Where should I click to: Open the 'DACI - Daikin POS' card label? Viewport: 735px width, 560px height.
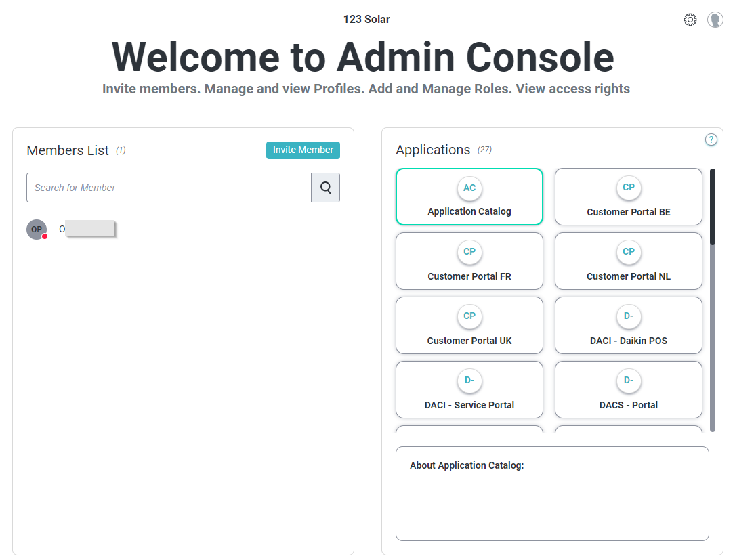(x=628, y=341)
